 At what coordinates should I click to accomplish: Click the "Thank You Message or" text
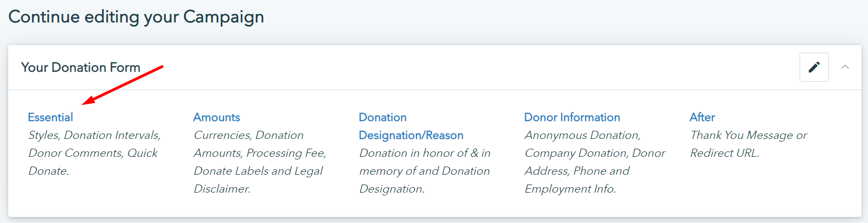(x=749, y=135)
